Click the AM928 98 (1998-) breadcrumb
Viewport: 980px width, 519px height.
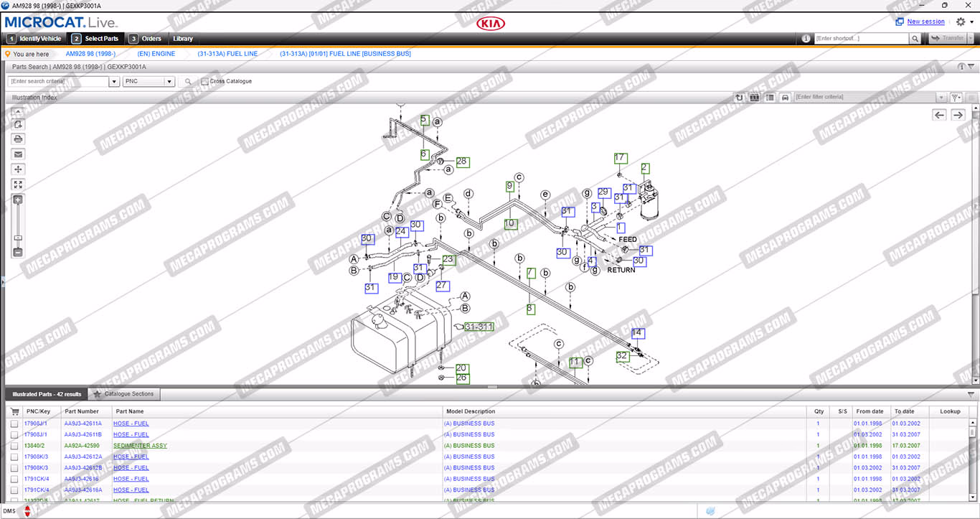(90, 54)
